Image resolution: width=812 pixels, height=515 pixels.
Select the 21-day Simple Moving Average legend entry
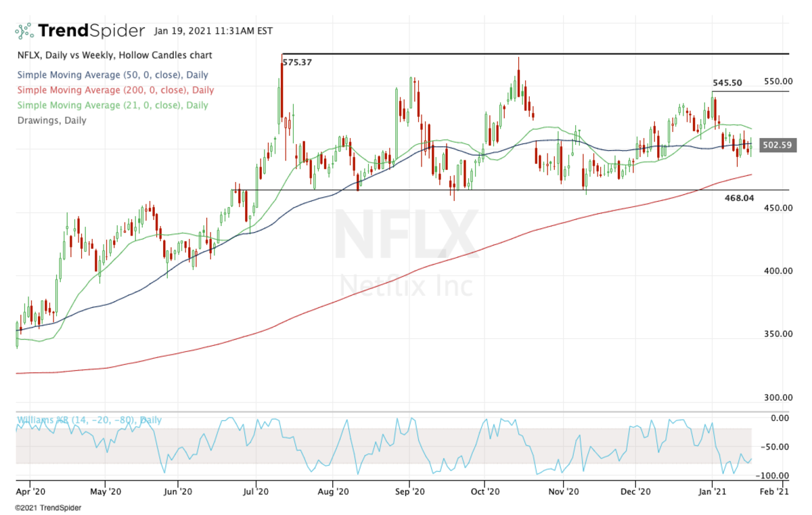pos(112,105)
